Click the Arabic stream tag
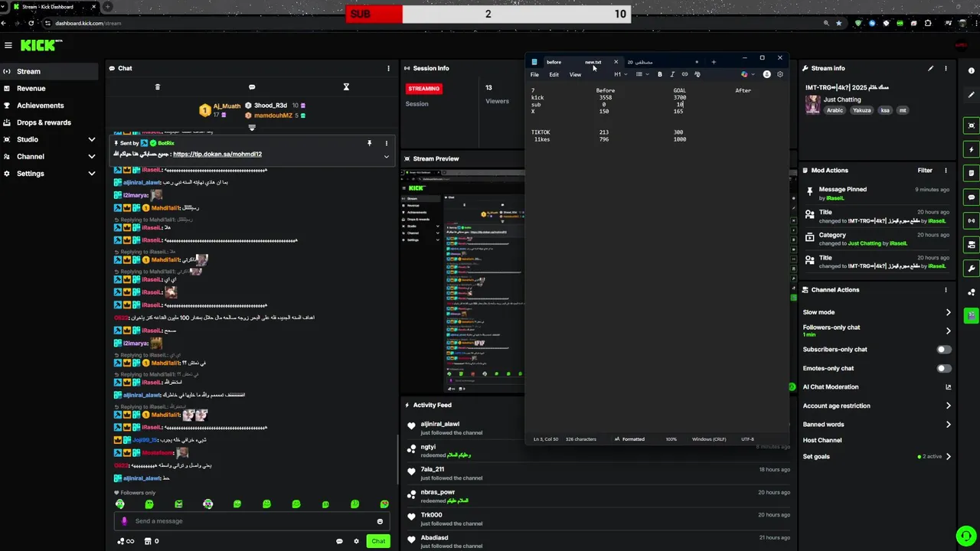This screenshot has height=551, width=980. pyautogui.click(x=834, y=110)
